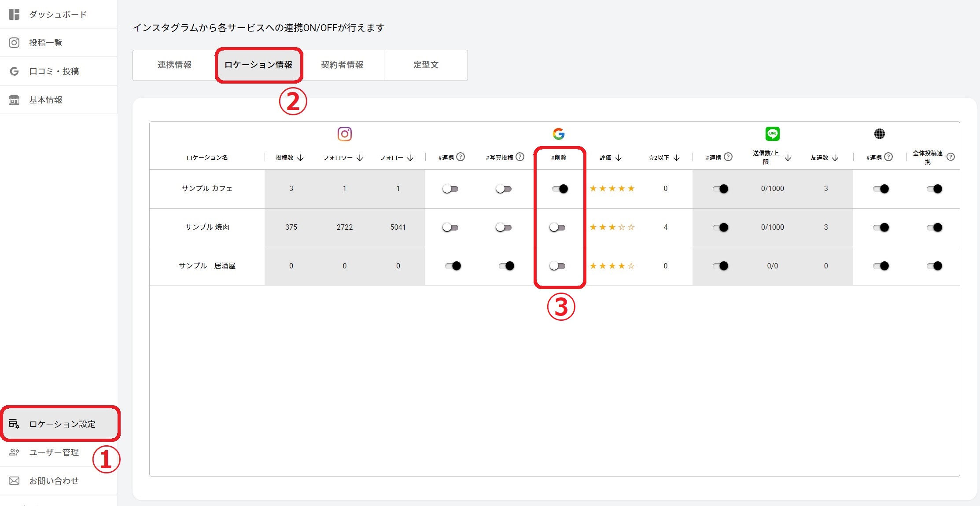Click the サンプル カフェ location name
Screen dimensions: 980x506
[x=207, y=188]
